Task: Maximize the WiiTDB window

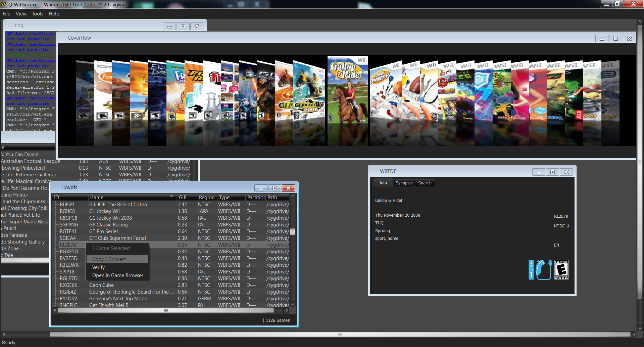Action: [x=552, y=172]
